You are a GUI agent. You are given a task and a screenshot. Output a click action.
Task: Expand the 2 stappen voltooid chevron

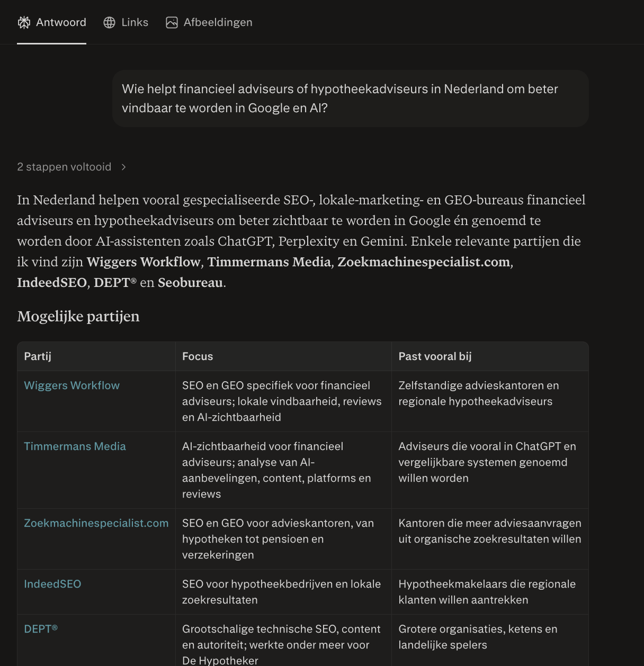[123, 167]
